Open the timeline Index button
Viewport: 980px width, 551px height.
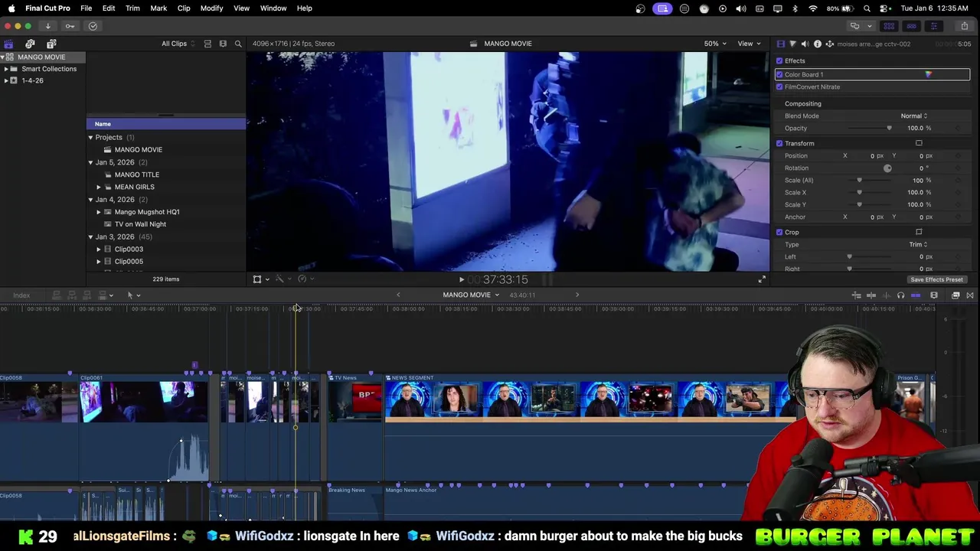tap(21, 295)
